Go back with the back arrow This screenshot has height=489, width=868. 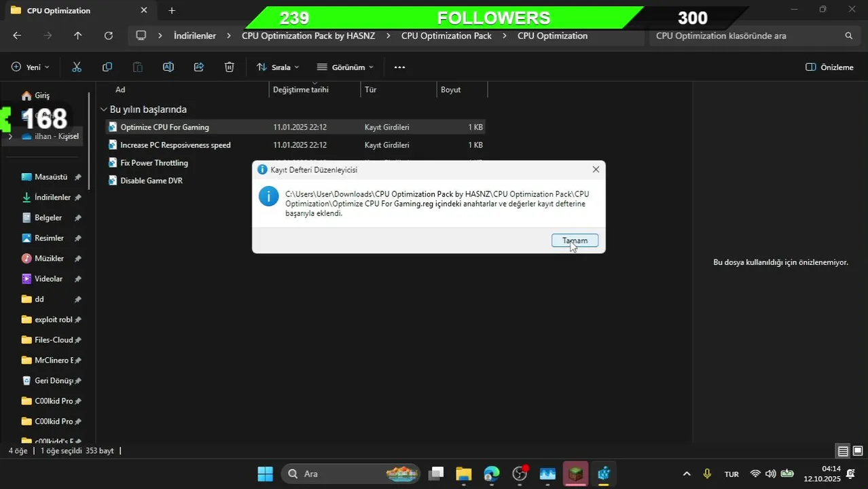(x=17, y=35)
